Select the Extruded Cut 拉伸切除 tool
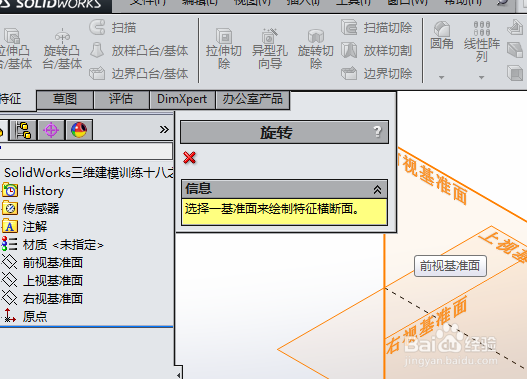Image resolution: width=527 pixels, height=379 pixels. [x=224, y=49]
